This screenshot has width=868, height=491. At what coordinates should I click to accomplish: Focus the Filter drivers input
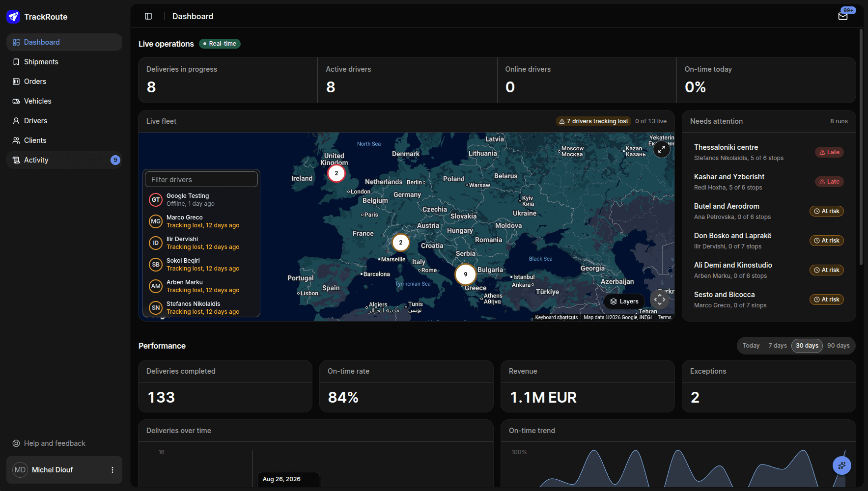(201, 179)
